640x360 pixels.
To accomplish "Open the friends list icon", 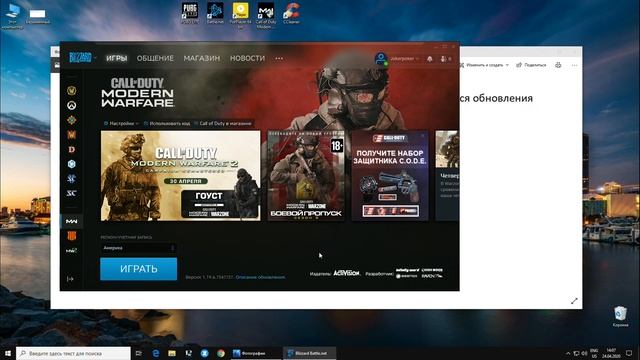I will (445, 59).
